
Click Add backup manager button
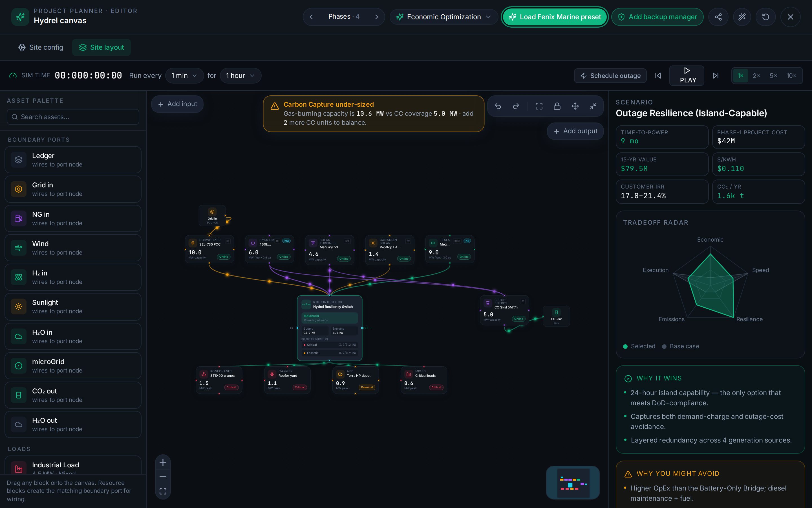tap(657, 17)
